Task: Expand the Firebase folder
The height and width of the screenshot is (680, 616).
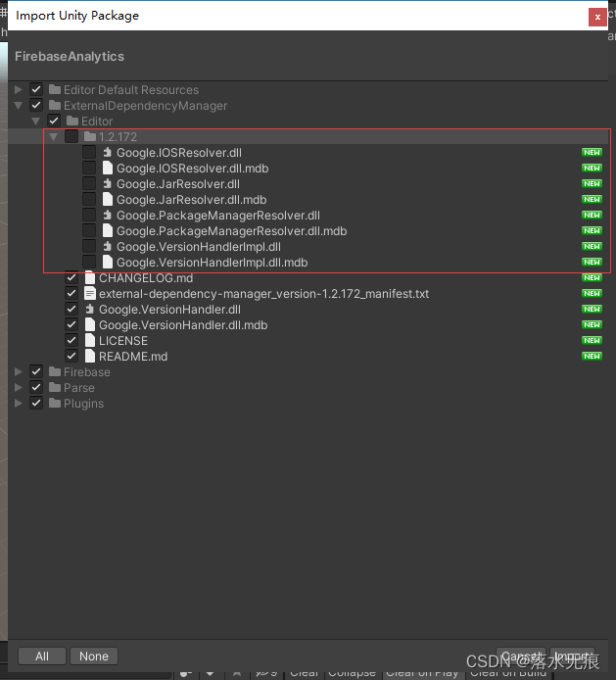Action: (x=19, y=371)
